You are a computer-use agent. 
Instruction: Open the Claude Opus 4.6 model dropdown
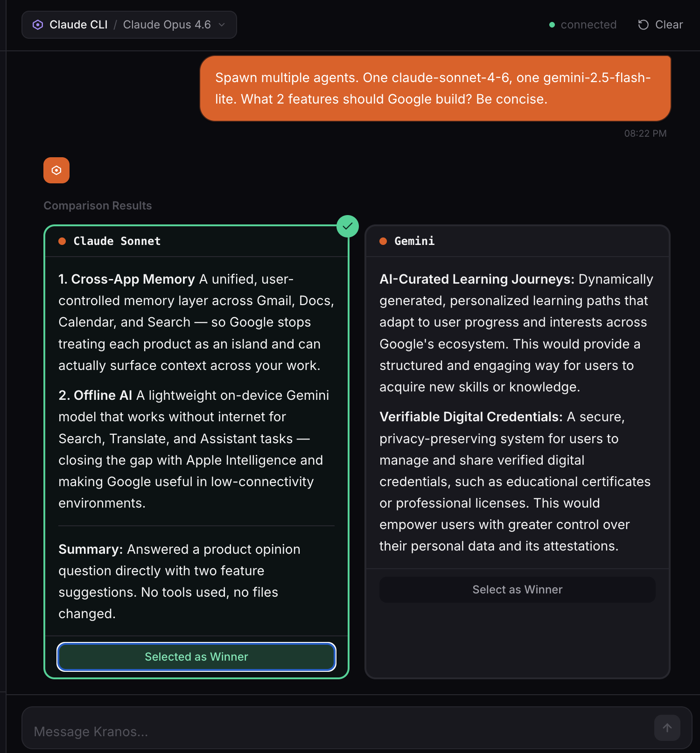(x=174, y=25)
